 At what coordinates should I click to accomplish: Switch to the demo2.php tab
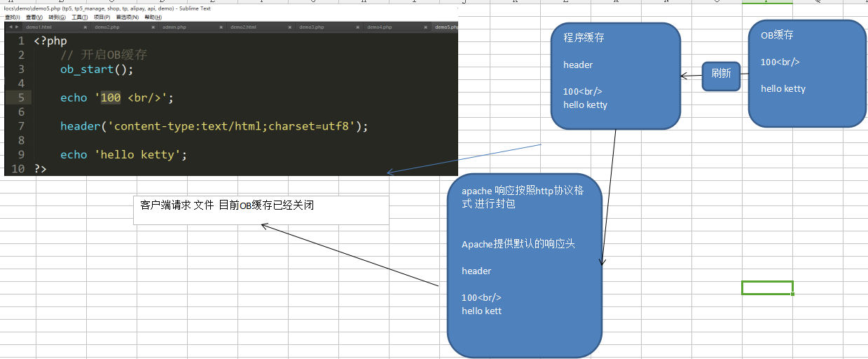107,27
